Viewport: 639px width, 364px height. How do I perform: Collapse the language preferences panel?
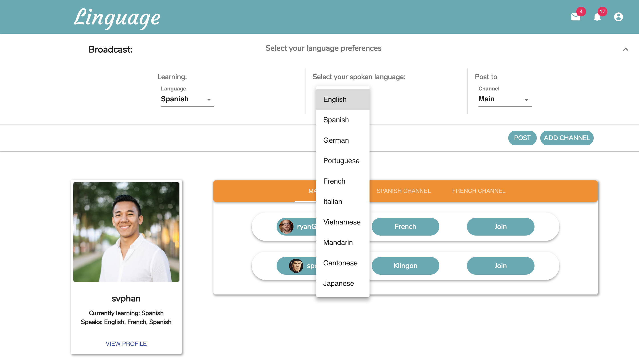[626, 49]
